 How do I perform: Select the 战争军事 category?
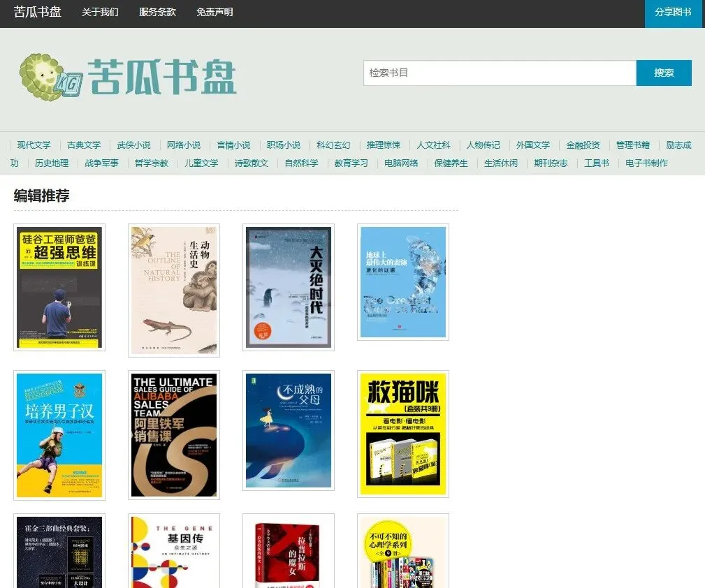pyautogui.click(x=101, y=163)
